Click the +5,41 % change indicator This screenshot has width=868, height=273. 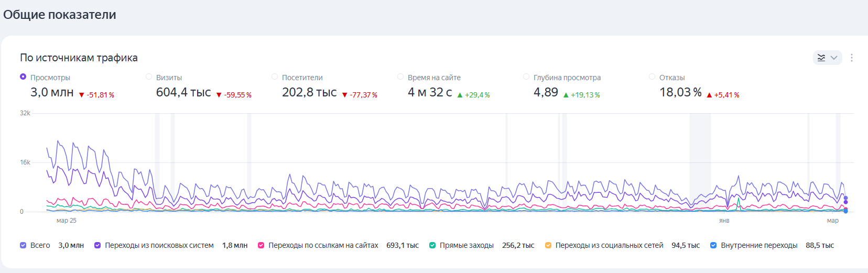(723, 95)
